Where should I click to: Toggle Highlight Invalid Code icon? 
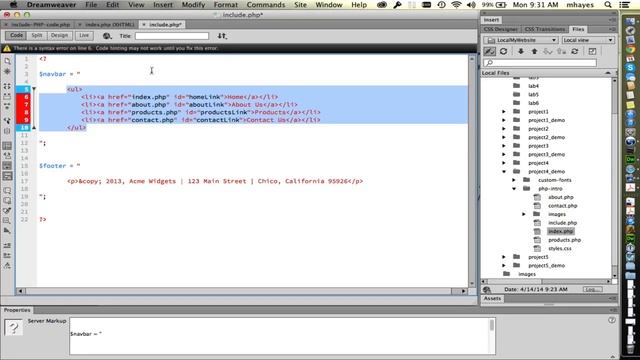[7, 156]
